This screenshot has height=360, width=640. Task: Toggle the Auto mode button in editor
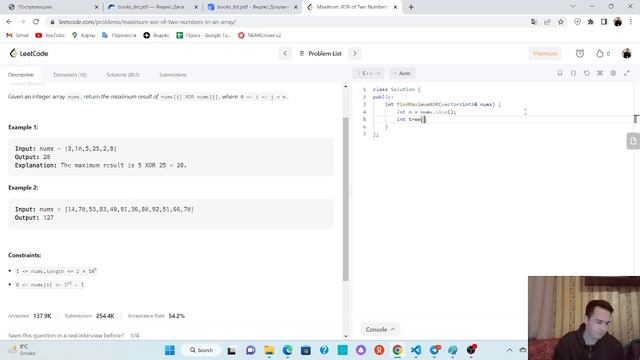pos(402,73)
